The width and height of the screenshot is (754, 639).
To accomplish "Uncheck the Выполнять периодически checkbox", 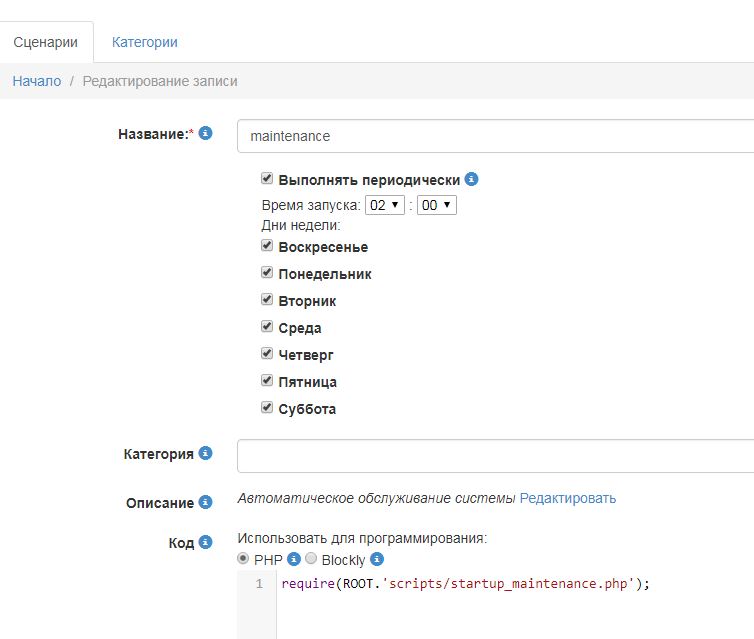I will 267,179.
